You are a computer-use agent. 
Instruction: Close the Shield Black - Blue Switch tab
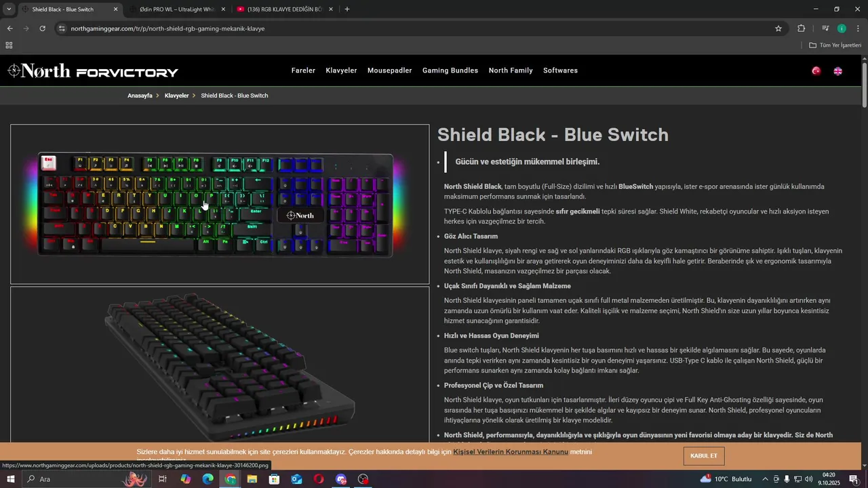point(115,9)
